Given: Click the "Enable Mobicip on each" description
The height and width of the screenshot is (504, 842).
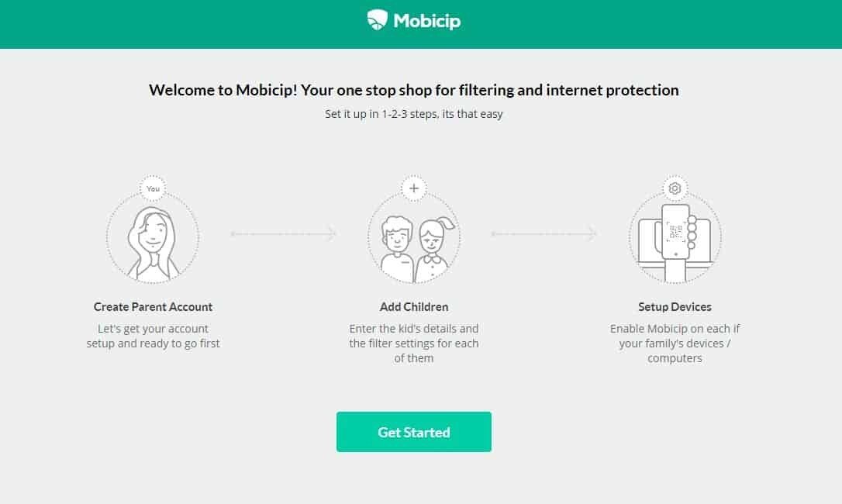Looking at the screenshot, I should coord(675,343).
